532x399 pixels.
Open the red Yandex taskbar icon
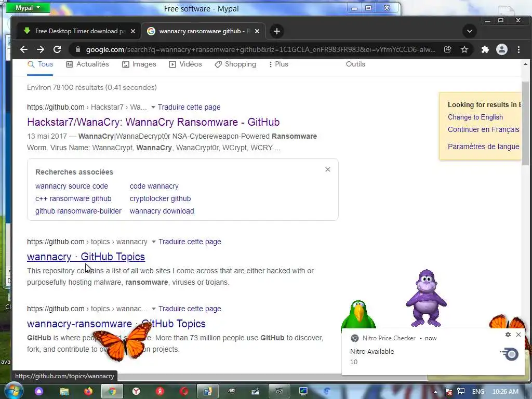click(160, 392)
